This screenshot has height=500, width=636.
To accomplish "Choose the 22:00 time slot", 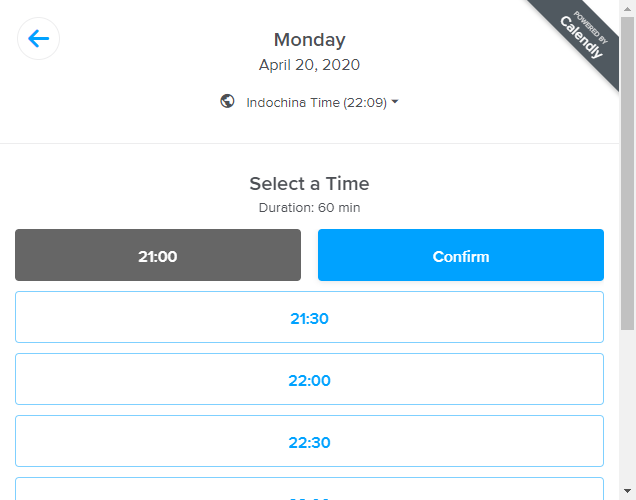I will coord(309,380).
